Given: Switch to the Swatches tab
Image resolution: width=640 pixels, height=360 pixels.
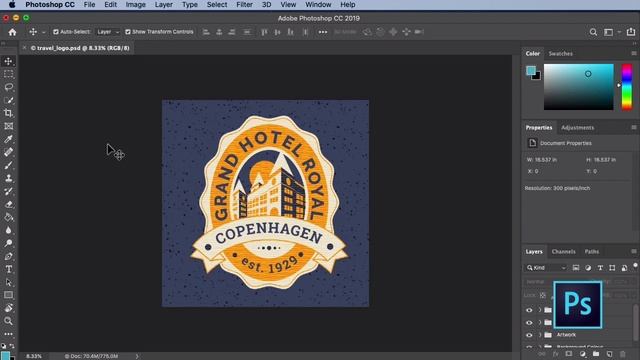Looking at the screenshot, I should click(x=560, y=53).
